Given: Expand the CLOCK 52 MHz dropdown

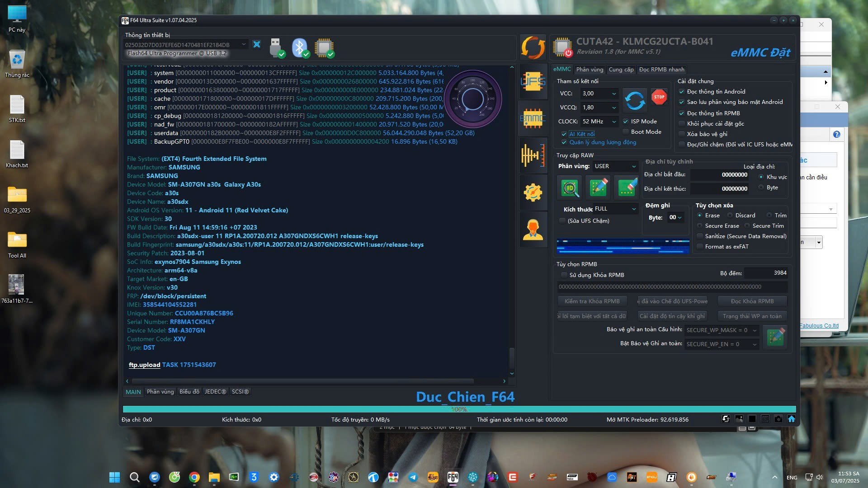Looking at the screenshot, I should [x=599, y=122].
